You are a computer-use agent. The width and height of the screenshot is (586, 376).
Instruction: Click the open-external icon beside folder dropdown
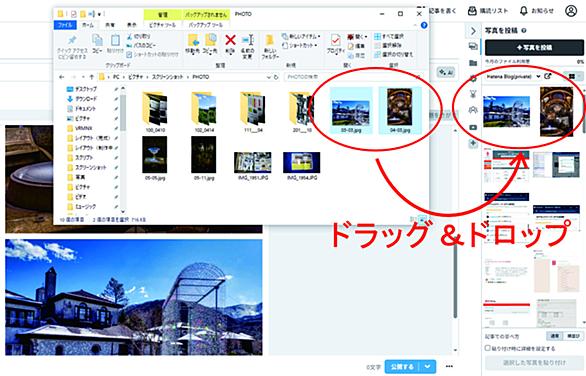tap(548, 76)
